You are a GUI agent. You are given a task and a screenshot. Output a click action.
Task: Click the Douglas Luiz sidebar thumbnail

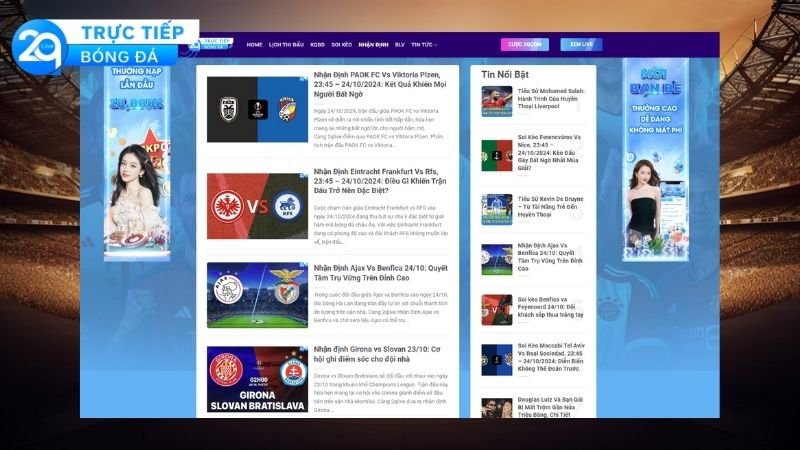[x=496, y=408]
